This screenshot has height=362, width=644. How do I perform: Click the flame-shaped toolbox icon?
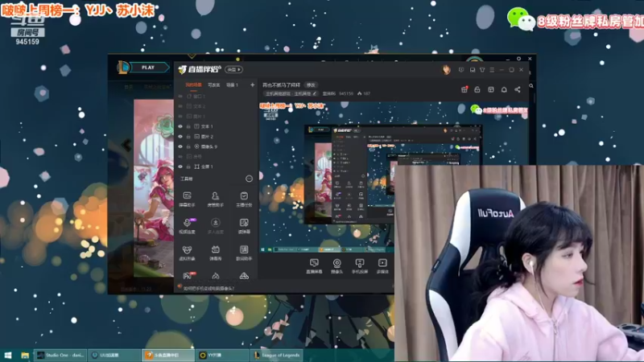click(x=215, y=276)
